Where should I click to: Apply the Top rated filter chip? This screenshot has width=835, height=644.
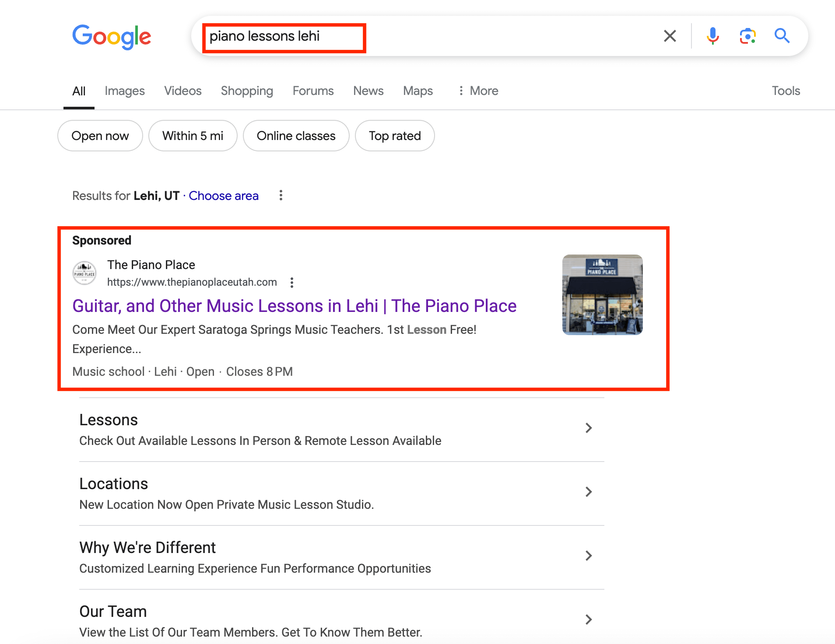click(x=395, y=136)
